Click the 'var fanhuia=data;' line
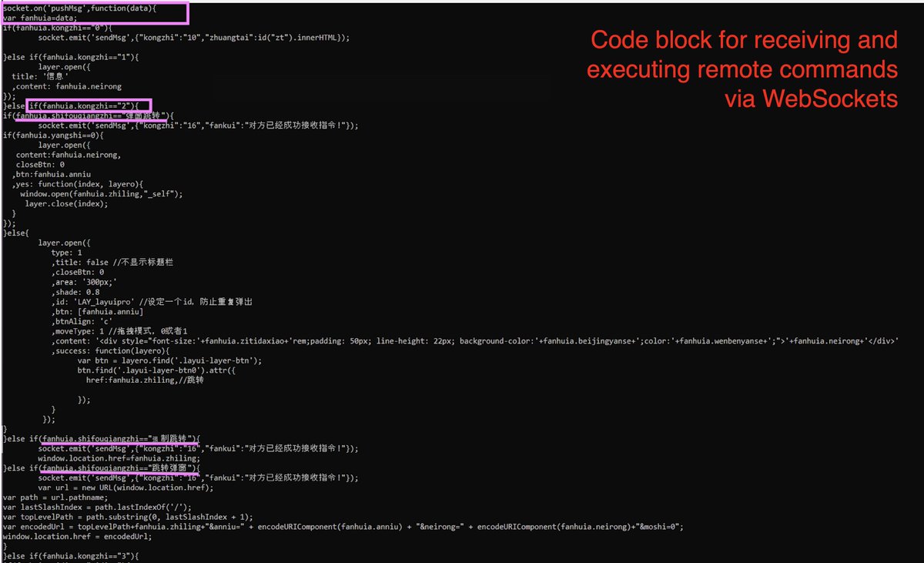Screen dimensions: 924x563 [x=40, y=18]
